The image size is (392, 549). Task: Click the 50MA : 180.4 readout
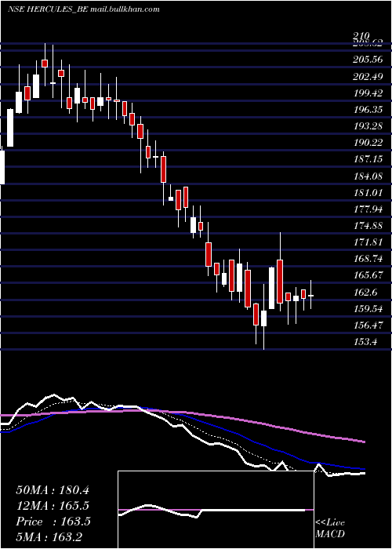coord(53,490)
